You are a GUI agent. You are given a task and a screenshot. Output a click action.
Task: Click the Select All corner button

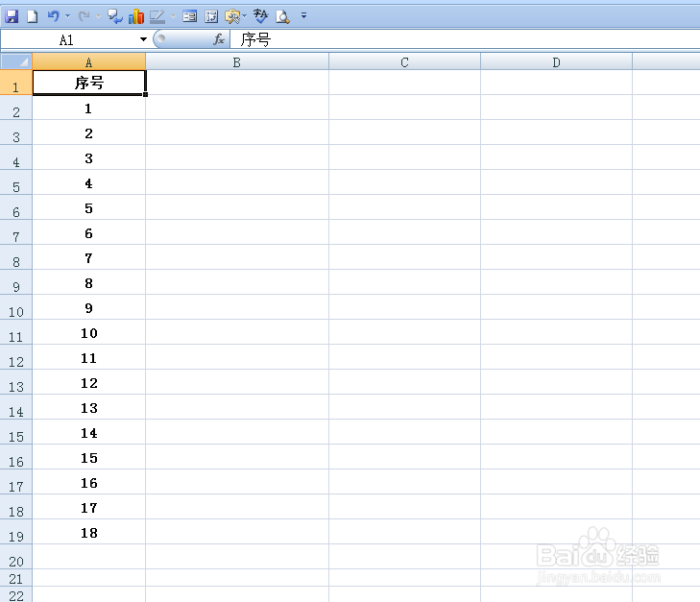pos(16,61)
